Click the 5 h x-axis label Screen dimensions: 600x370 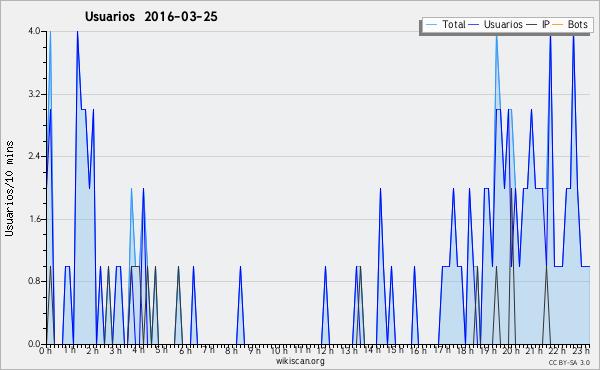(x=162, y=350)
